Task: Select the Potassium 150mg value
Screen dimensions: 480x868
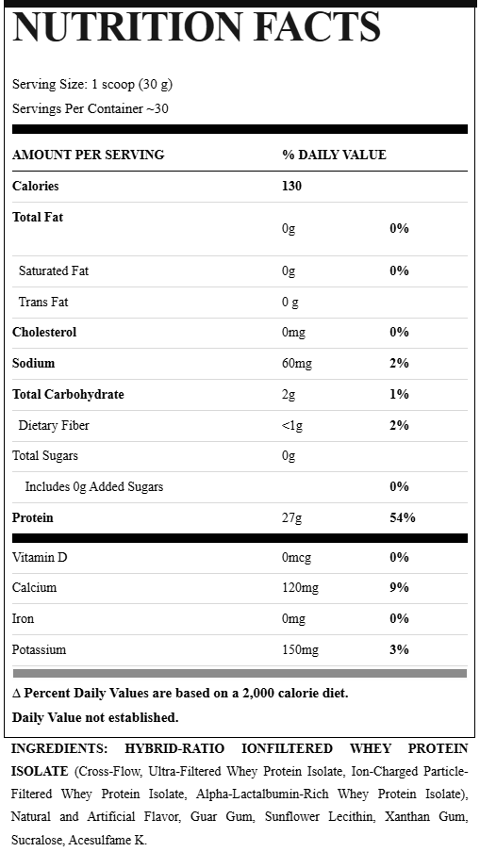Action: click(301, 650)
